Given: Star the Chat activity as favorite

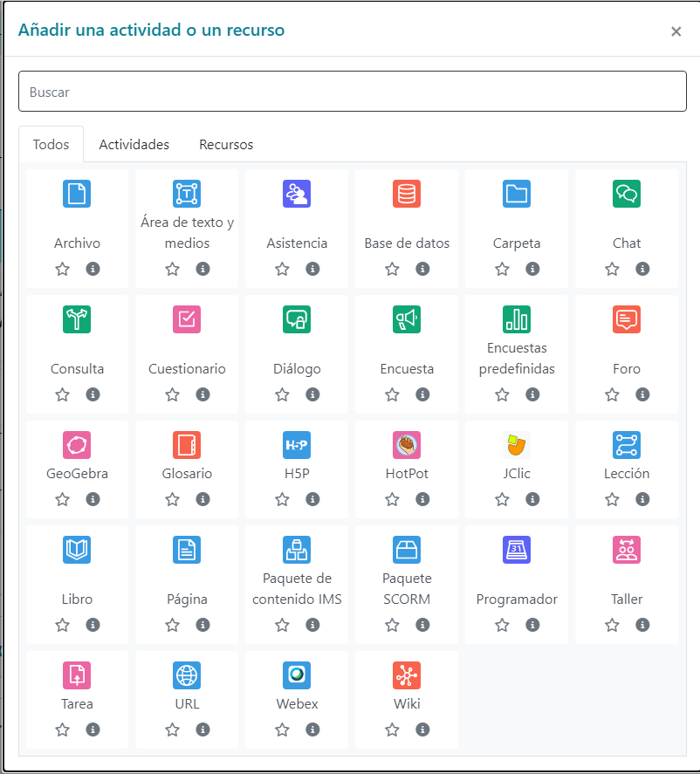Looking at the screenshot, I should [612, 269].
